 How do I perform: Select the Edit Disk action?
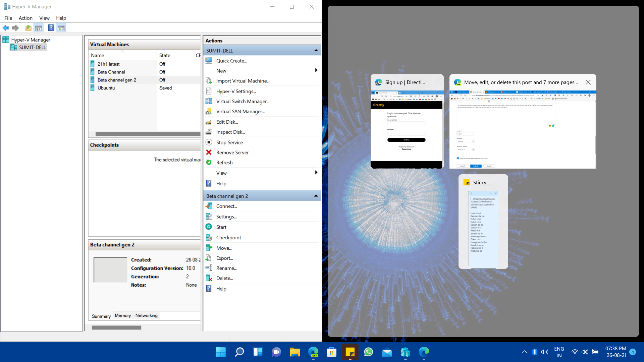pos(227,122)
